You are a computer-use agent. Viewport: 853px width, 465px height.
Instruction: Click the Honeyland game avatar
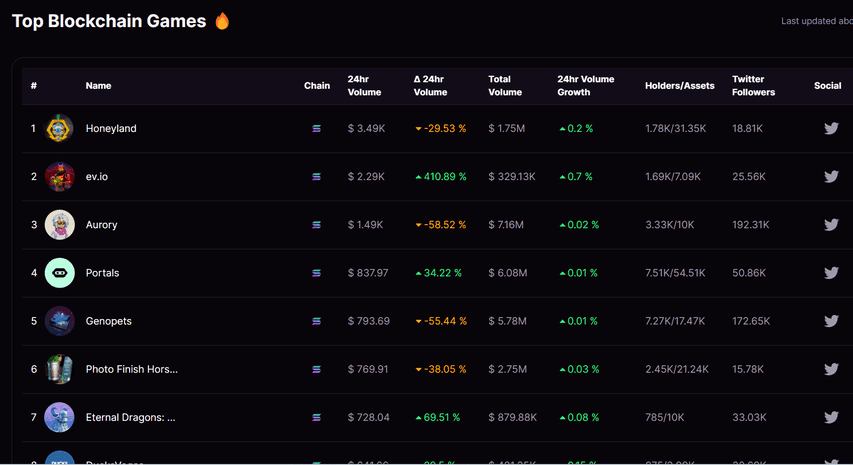point(59,128)
